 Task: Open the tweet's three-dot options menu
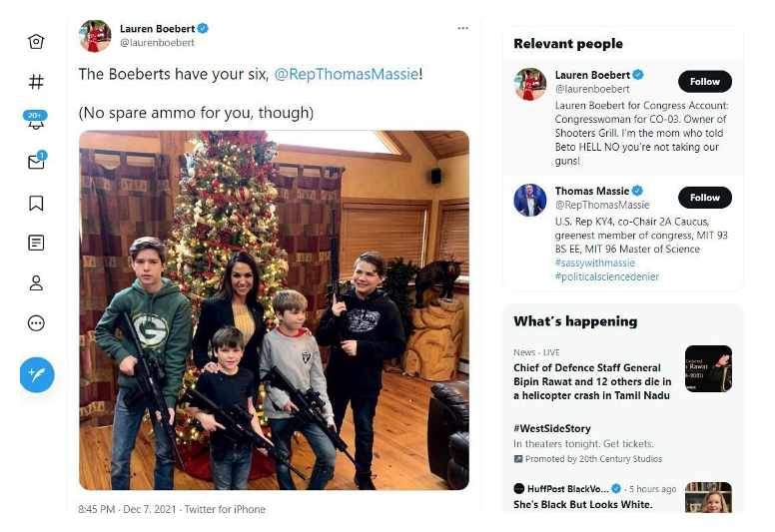462,29
